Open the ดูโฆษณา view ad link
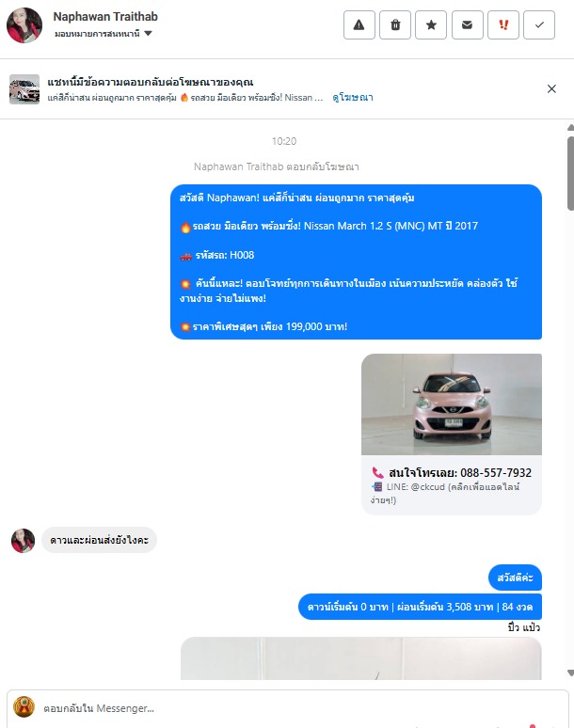 [x=353, y=98]
